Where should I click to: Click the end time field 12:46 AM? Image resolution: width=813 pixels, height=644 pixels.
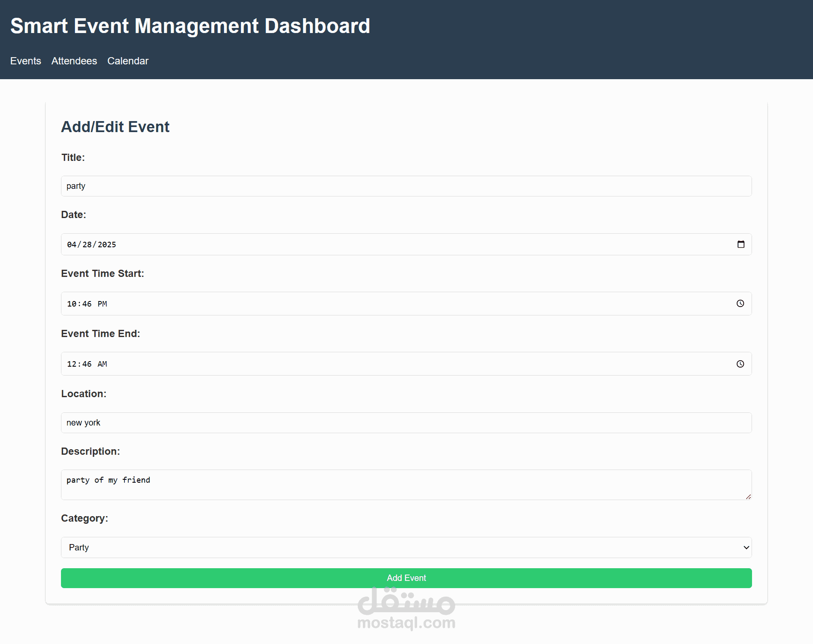381,364
